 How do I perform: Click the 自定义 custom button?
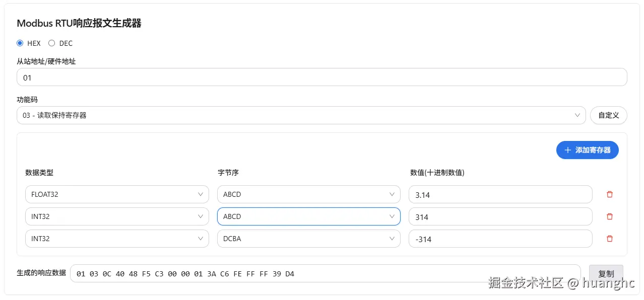pyautogui.click(x=608, y=115)
